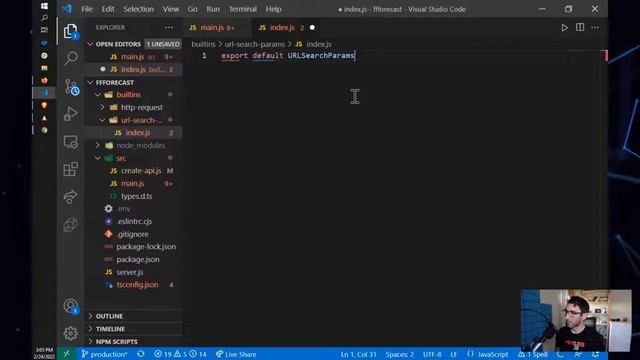The width and height of the screenshot is (640, 360).
Task: Expand the http-request folder
Action: 102,107
